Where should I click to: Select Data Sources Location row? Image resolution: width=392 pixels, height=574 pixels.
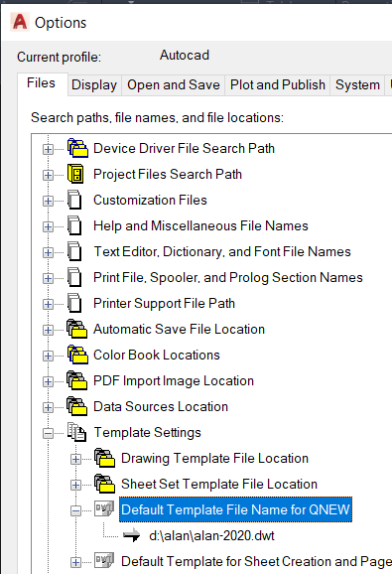click(x=161, y=406)
